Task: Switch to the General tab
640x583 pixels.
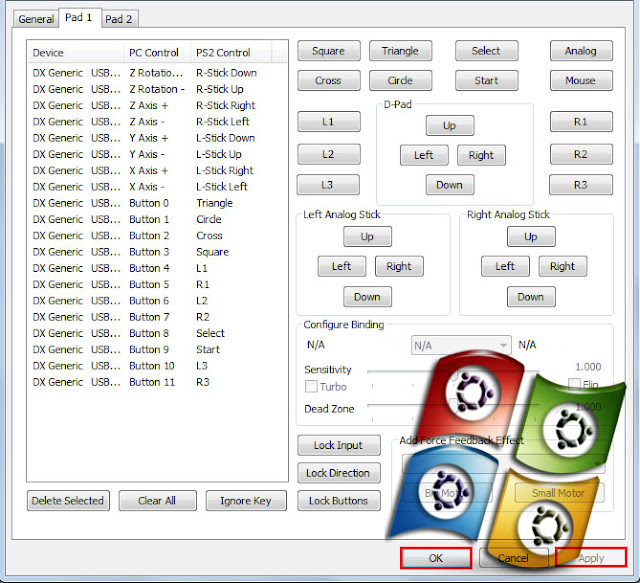Action: point(36,19)
